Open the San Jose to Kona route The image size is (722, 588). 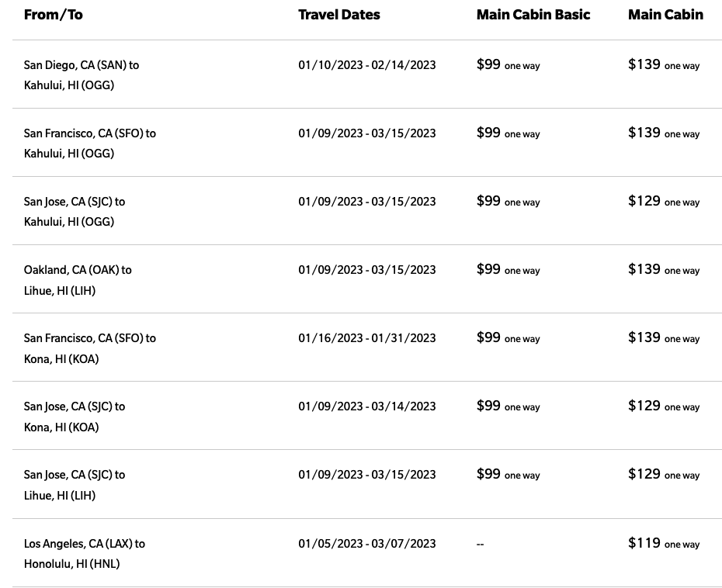75,417
